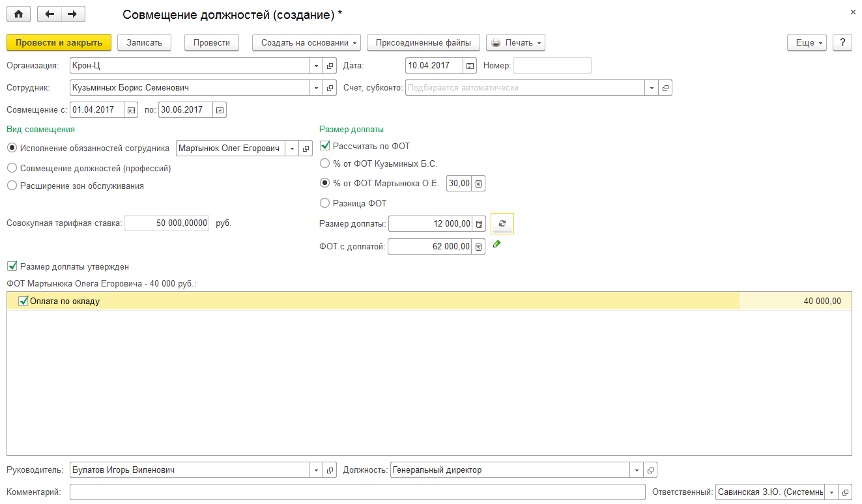Choose the Разница ФОТ radio option
Image resolution: width=862 pixels, height=504 pixels.
[x=325, y=203]
